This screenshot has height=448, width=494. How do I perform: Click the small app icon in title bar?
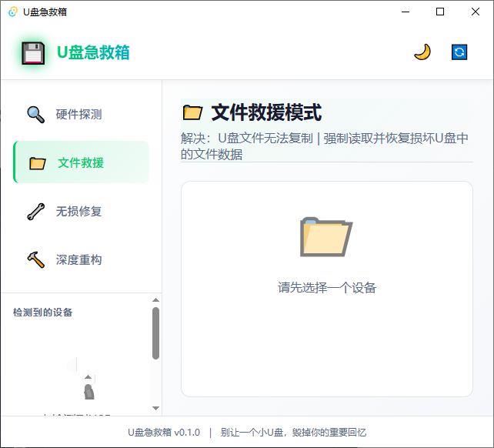(13, 12)
